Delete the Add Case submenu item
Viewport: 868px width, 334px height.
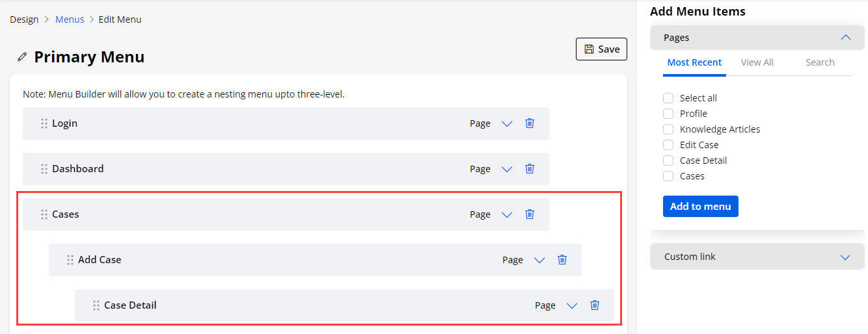562,260
